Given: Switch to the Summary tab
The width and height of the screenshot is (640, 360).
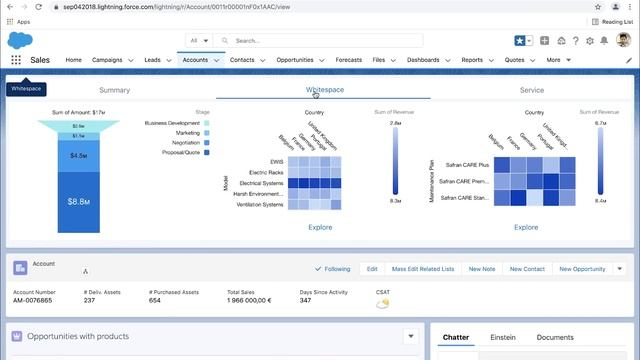Looking at the screenshot, I should click(x=115, y=90).
